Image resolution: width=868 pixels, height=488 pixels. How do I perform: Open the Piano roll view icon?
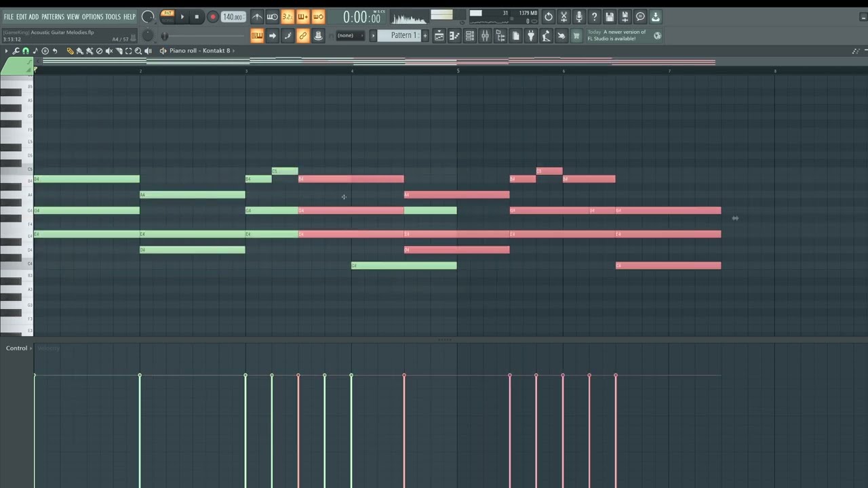[x=454, y=36]
